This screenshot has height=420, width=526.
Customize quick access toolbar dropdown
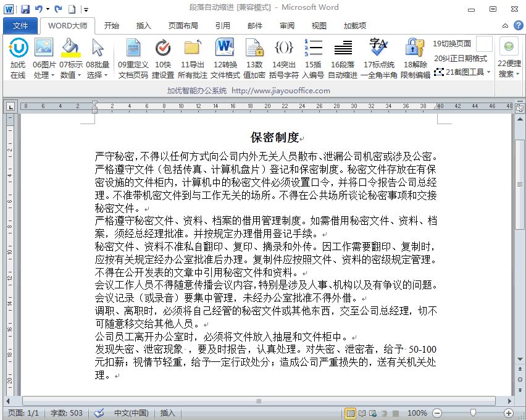pyautogui.click(x=86, y=10)
